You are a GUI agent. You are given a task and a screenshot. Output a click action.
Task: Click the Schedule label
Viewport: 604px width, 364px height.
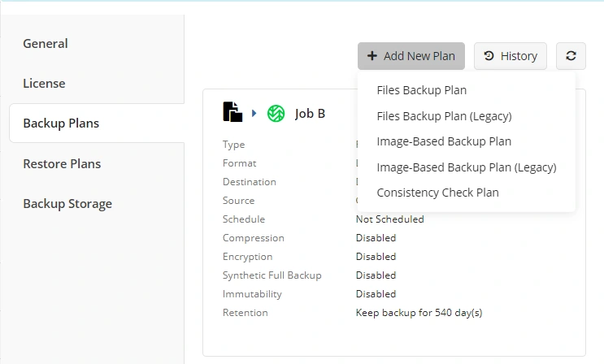click(244, 219)
